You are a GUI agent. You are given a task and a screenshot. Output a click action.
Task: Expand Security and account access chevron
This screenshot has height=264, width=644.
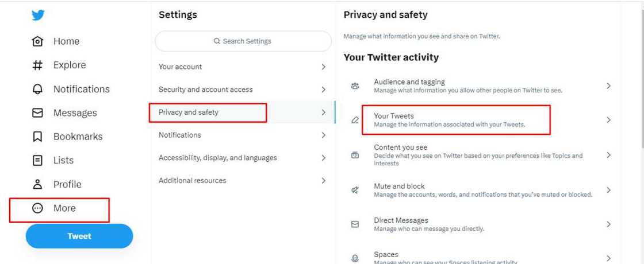click(323, 90)
